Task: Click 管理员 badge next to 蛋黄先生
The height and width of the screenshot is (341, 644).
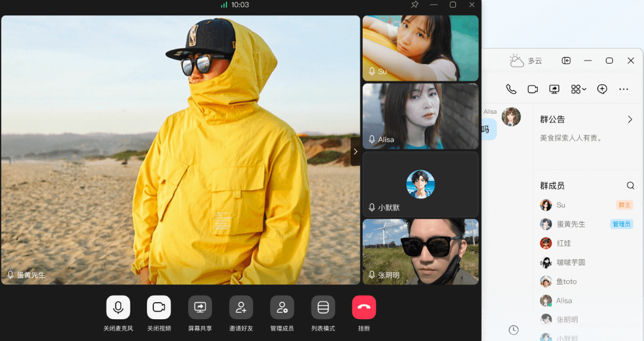Action: (622, 224)
